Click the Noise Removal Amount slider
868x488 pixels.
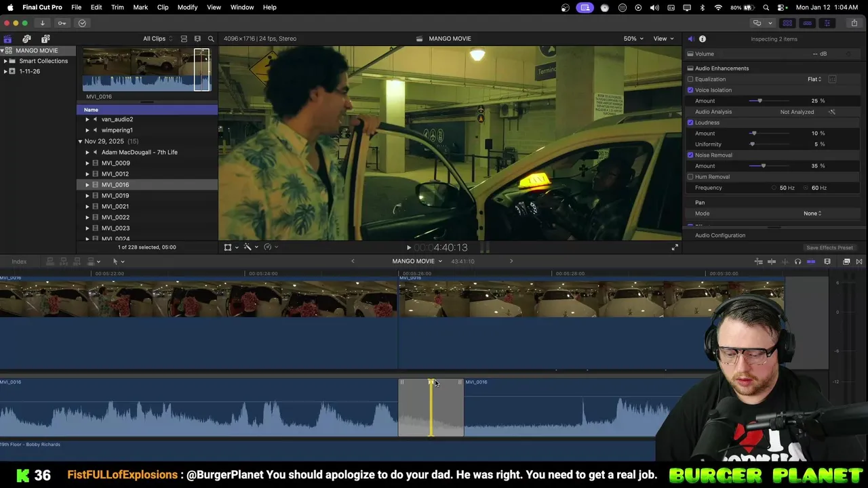[x=769, y=166]
